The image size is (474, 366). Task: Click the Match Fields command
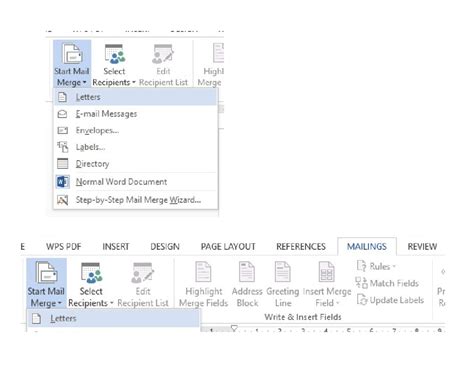pyautogui.click(x=387, y=283)
